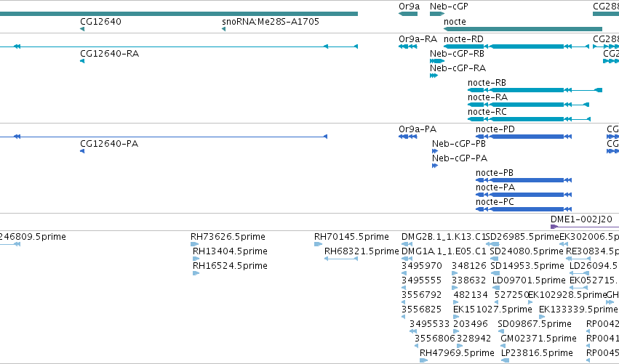
Task: Click the nocte gene label
Action: point(455,22)
